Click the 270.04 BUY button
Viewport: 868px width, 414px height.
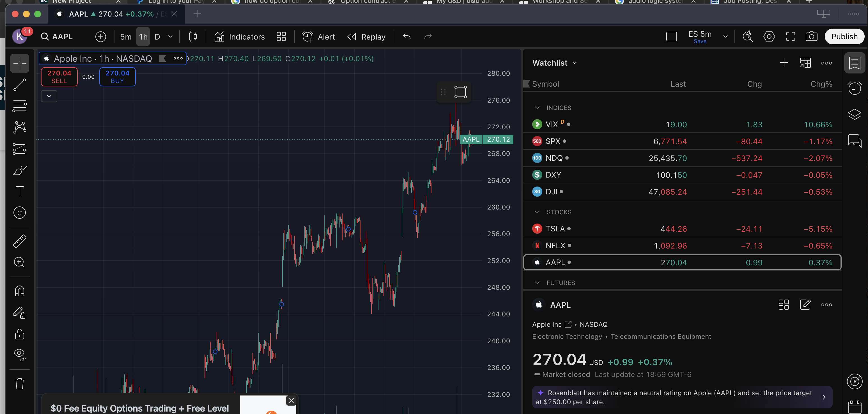[x=117, y=77]
